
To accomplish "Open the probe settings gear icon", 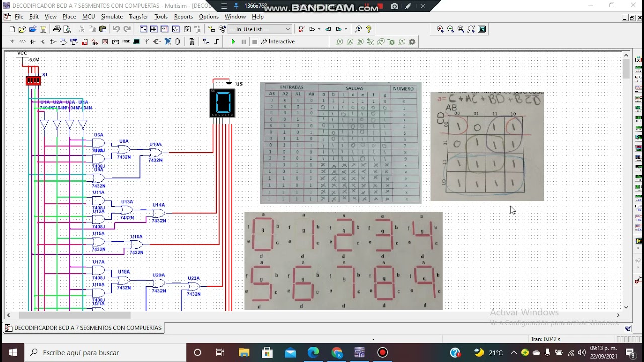I will 412,42.
